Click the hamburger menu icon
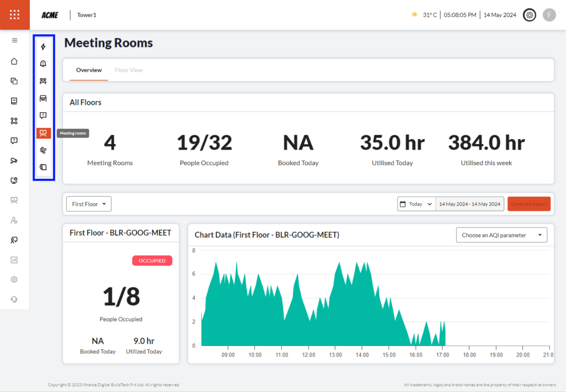This screenshot has width=566, height=392. (x=14, y=40)
